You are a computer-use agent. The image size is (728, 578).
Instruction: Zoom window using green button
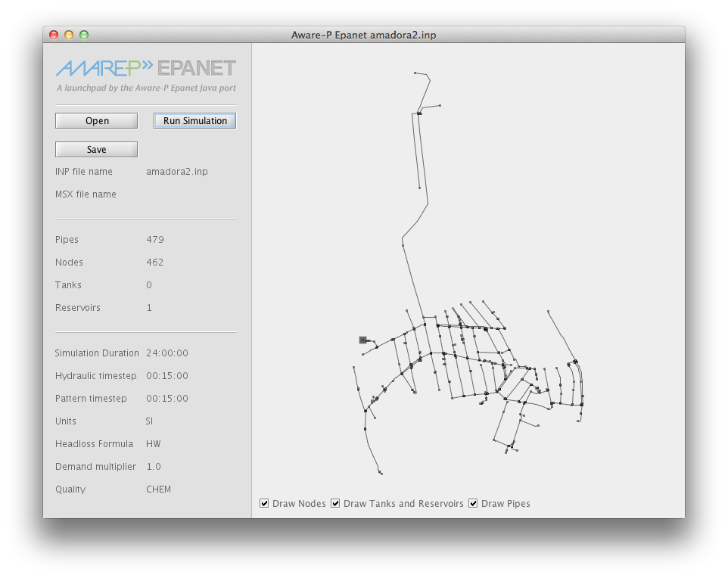(84, 35)
